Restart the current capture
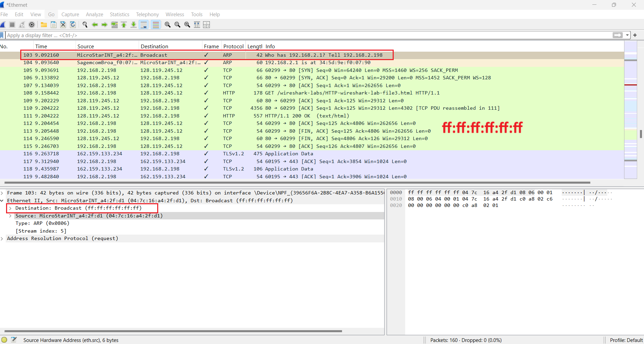The height and width of the screenshot is (344, 644). pos(22,25)
